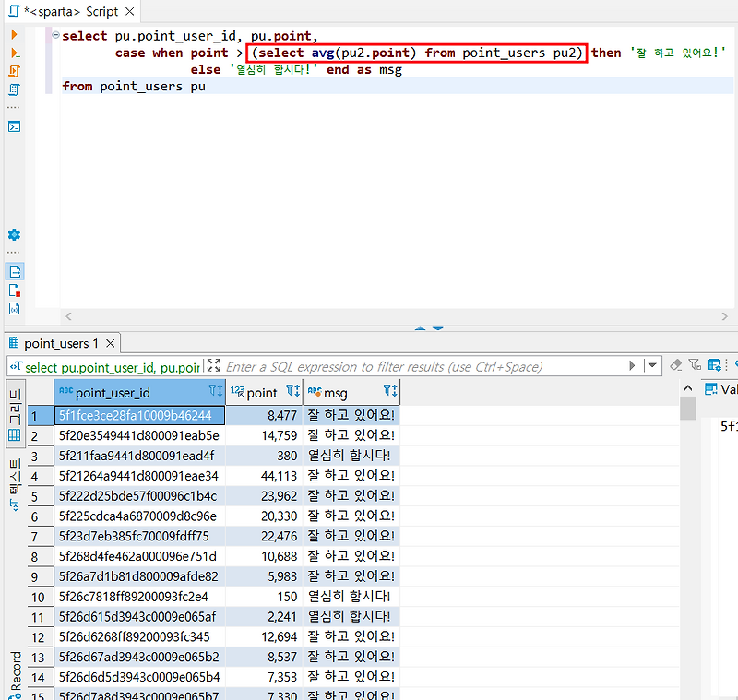Select the point value 20,330
Screen dimensions: 738x700
[264, 516]
